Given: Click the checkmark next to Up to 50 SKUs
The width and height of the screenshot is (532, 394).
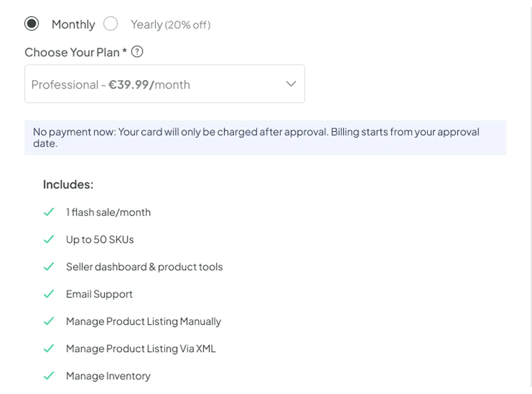Looking at the screenshot, I should tap(49, 239).
